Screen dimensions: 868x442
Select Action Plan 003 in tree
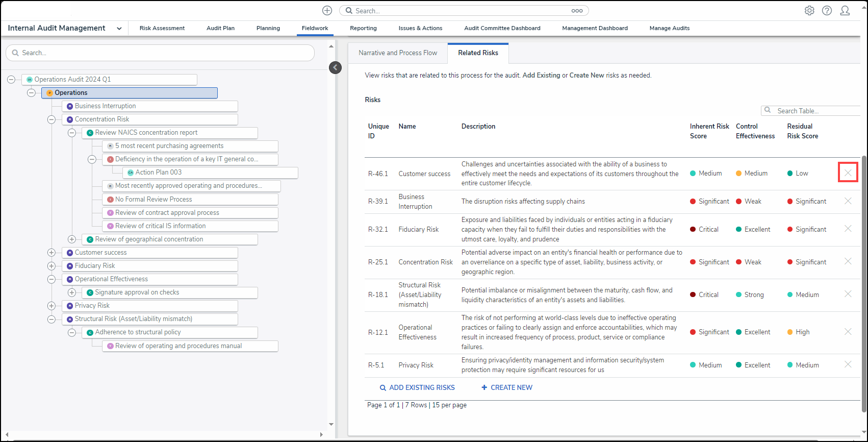pyautogui.click(x=159, y=173)
